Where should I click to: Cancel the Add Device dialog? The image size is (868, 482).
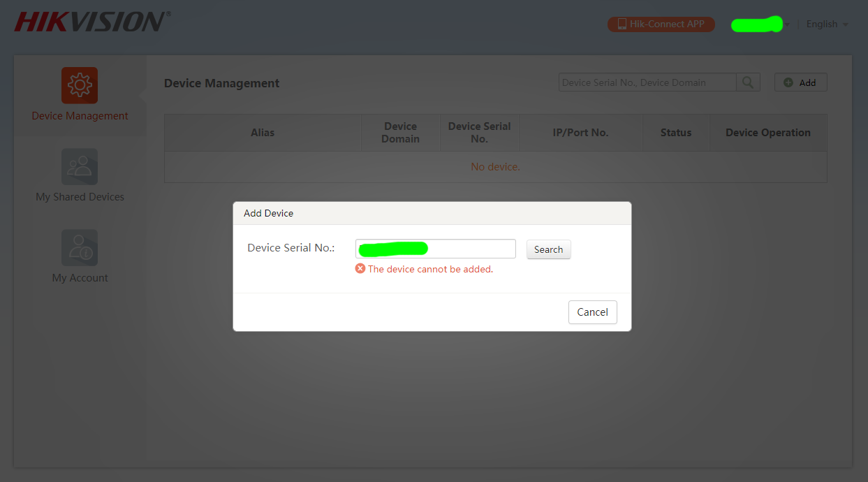coord(592,312)
